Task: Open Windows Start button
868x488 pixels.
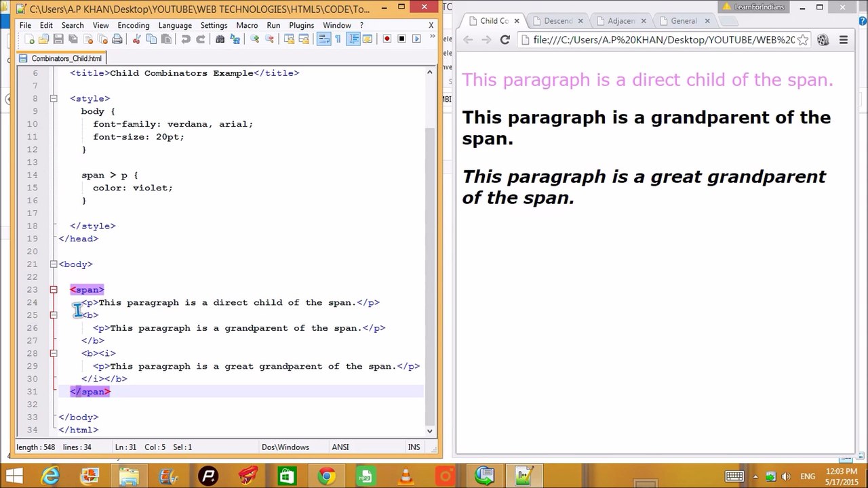Action: [x=14, y=476]
